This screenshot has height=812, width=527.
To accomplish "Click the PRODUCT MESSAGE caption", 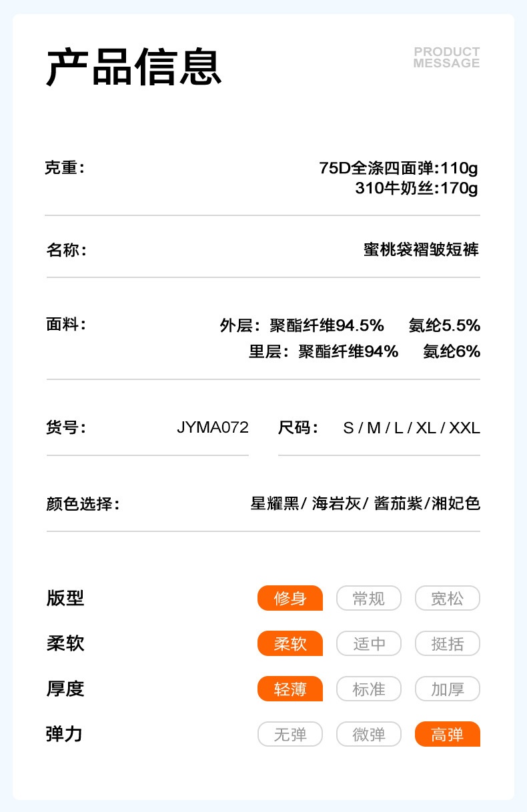I will click(x=446, y=57).
